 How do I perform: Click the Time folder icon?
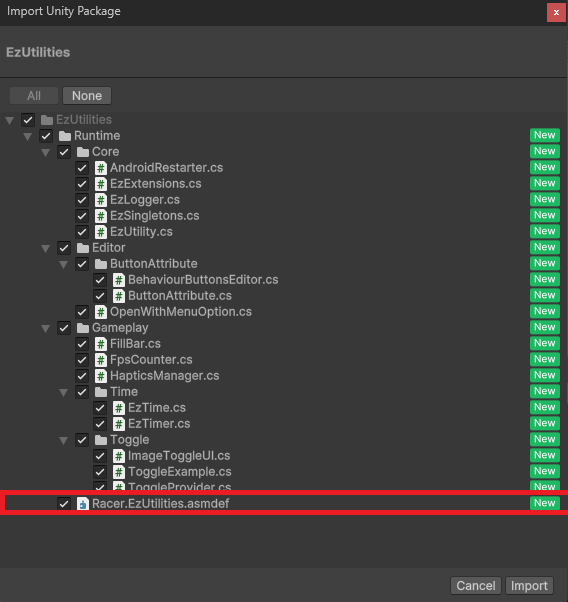(x=101, y=392)
